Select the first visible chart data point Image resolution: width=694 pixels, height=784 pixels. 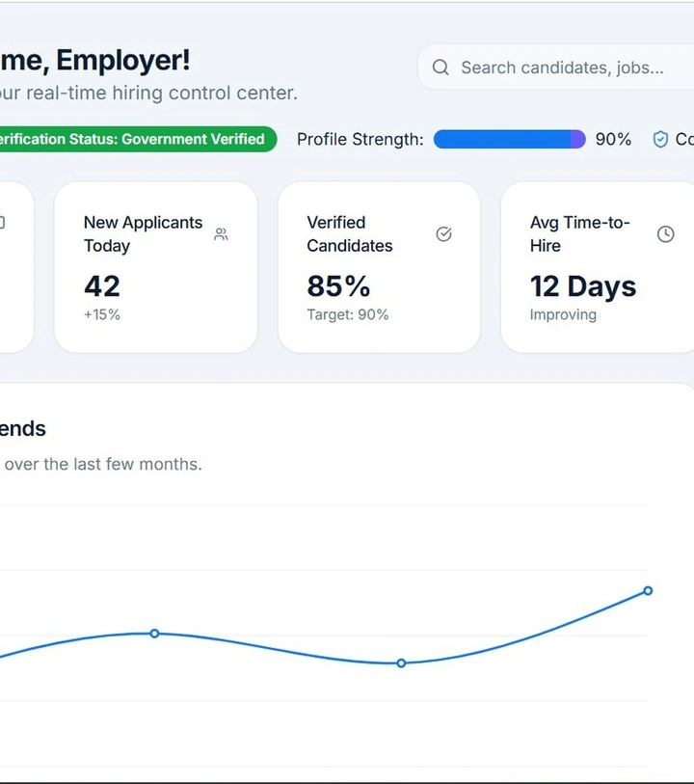154,634
